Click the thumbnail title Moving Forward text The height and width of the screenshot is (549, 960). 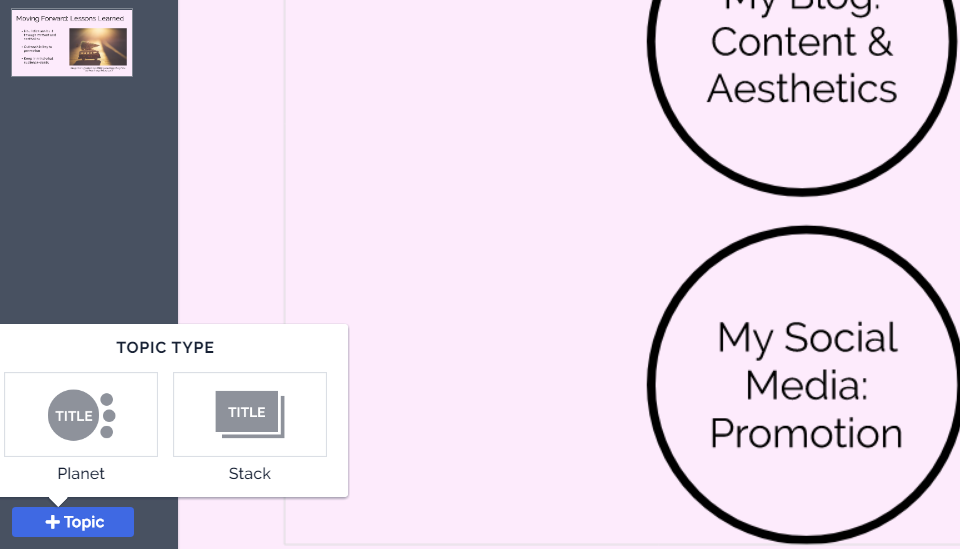click(68, 18)
